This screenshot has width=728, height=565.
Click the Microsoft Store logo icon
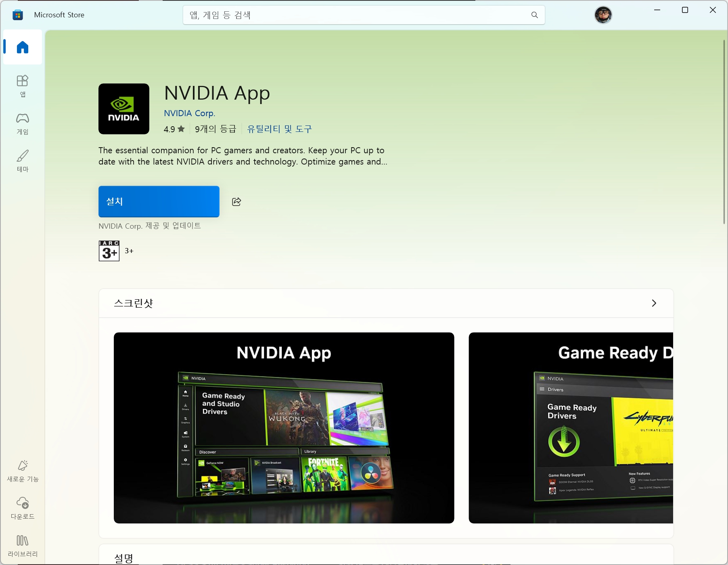click(x=18, y=15)
